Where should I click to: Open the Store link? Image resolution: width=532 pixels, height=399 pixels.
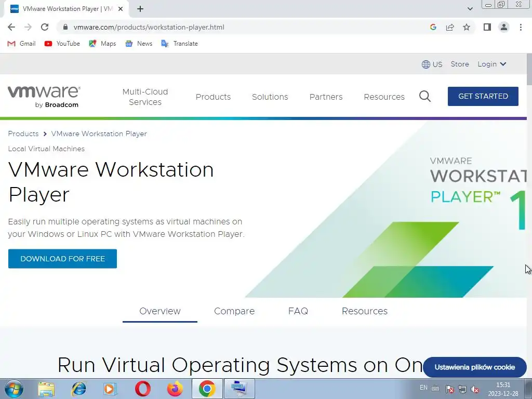460,64
